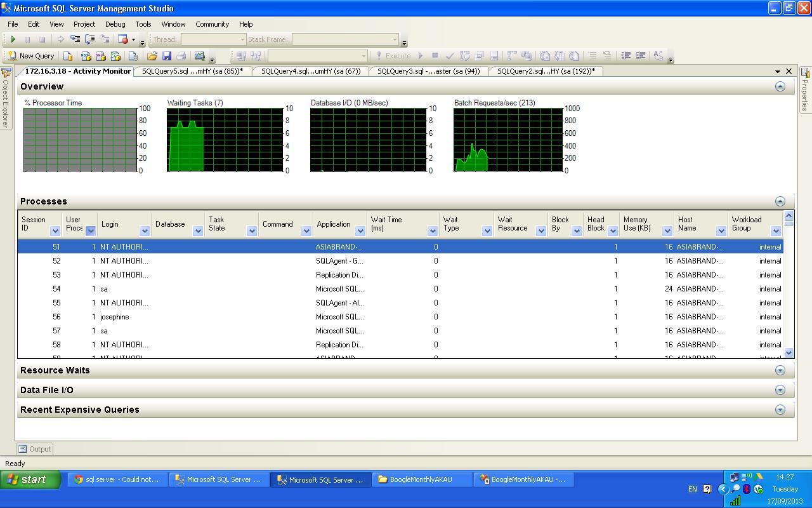This screenshot has height=508, width=812.
Task: Open the Host Name column filter dropdown
Action: [x=721, y=231]
